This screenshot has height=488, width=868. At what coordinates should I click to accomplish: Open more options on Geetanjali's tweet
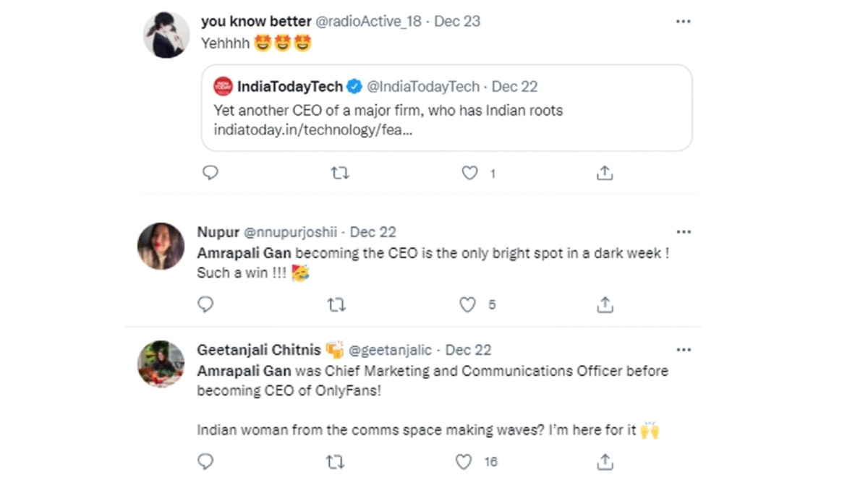[x=683, y=350]
